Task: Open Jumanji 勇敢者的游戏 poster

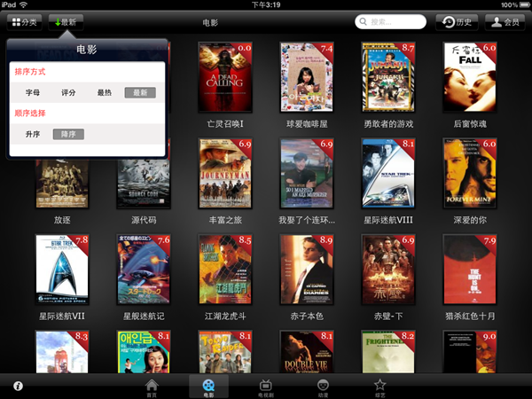Action: (x=388, y=77)
